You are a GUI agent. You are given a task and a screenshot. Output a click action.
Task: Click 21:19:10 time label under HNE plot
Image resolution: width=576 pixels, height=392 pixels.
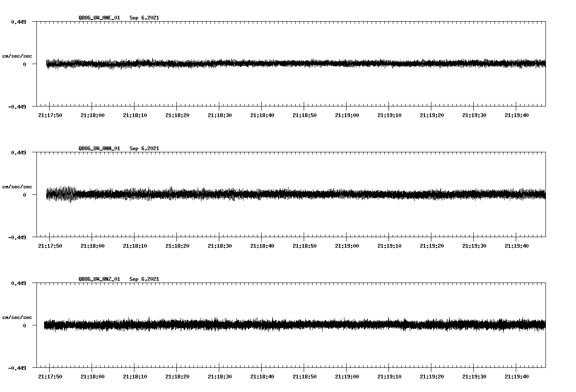tap(389, 115)
